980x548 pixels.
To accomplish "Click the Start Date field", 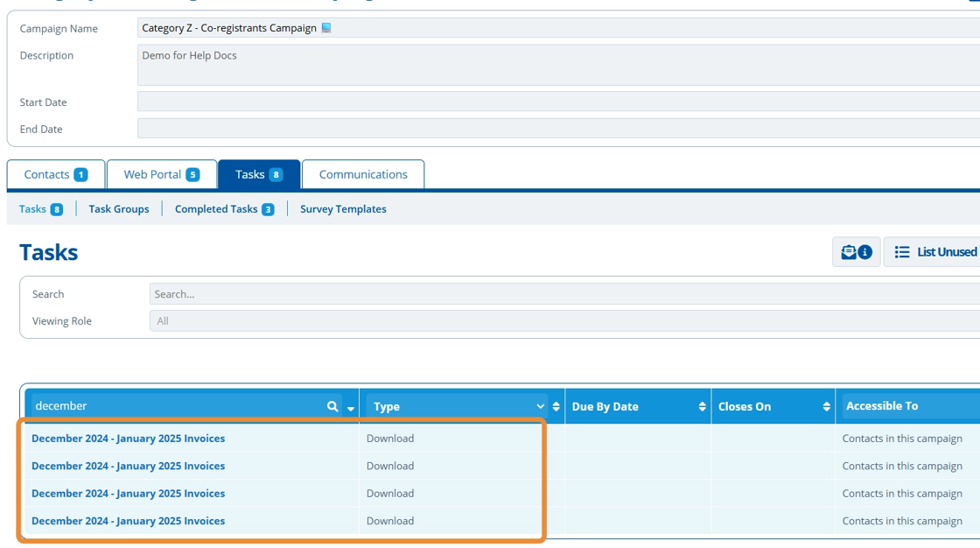I will point(559,102).
